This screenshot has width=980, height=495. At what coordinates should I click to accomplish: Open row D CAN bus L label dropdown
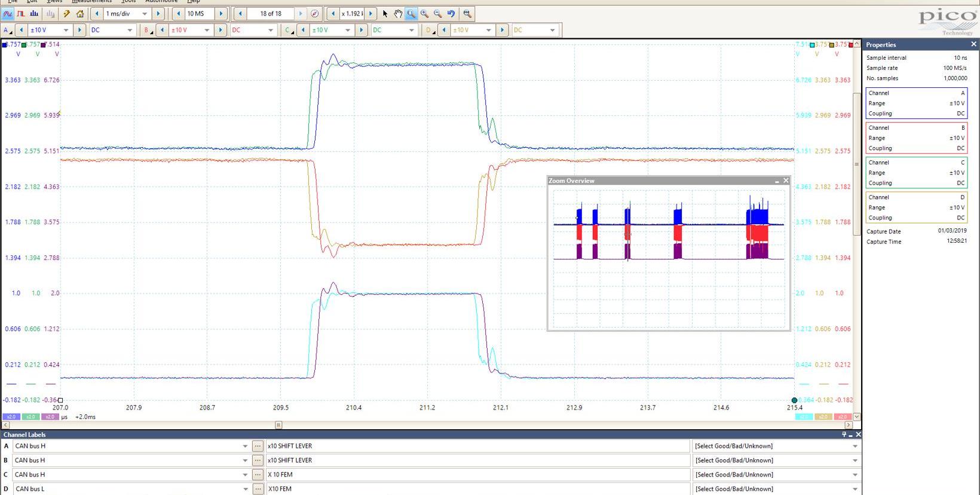pyautogui.click(x=245, y=489)
